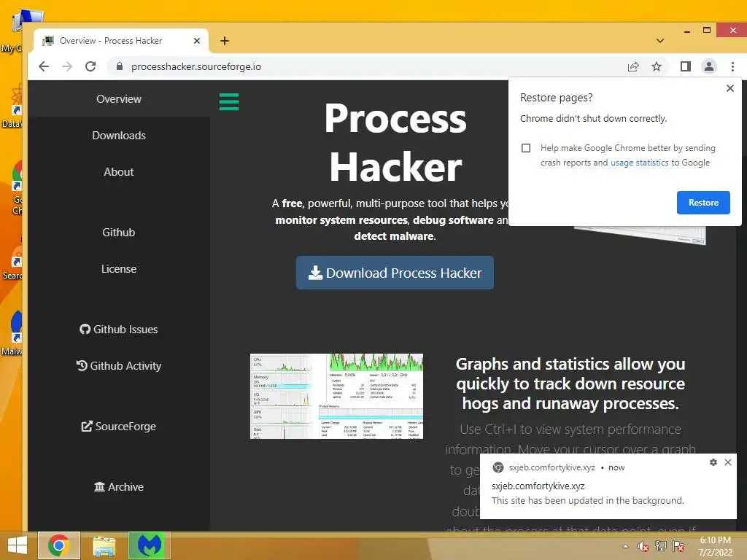The image size is (747, 560).
Task: Click the browser forward arrow
Action: coord(67,66)
